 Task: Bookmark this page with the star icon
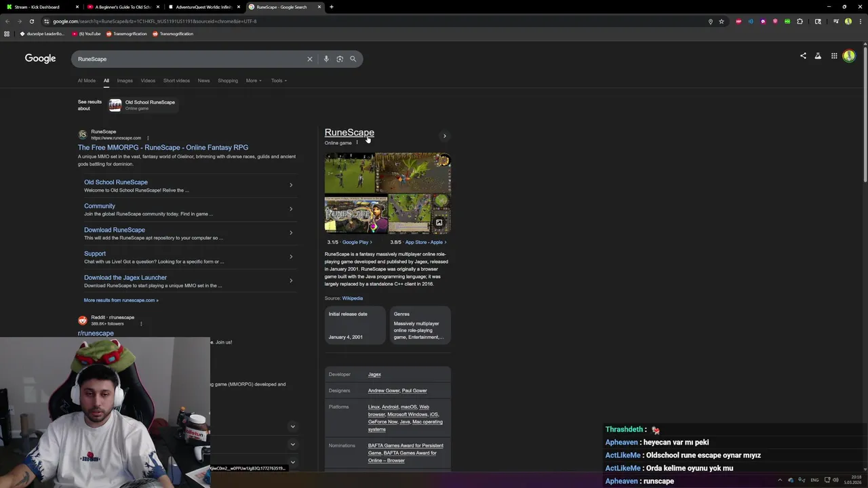tap(722, 21)
